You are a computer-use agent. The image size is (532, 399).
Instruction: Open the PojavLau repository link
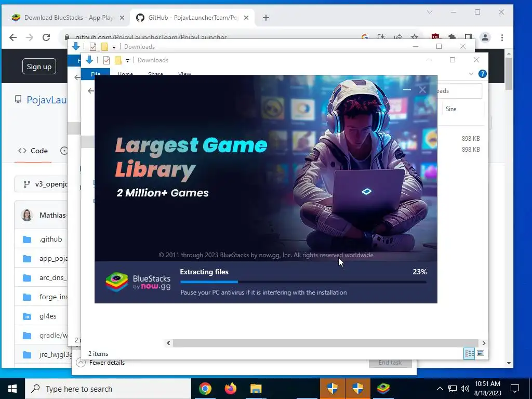[46, 100]
